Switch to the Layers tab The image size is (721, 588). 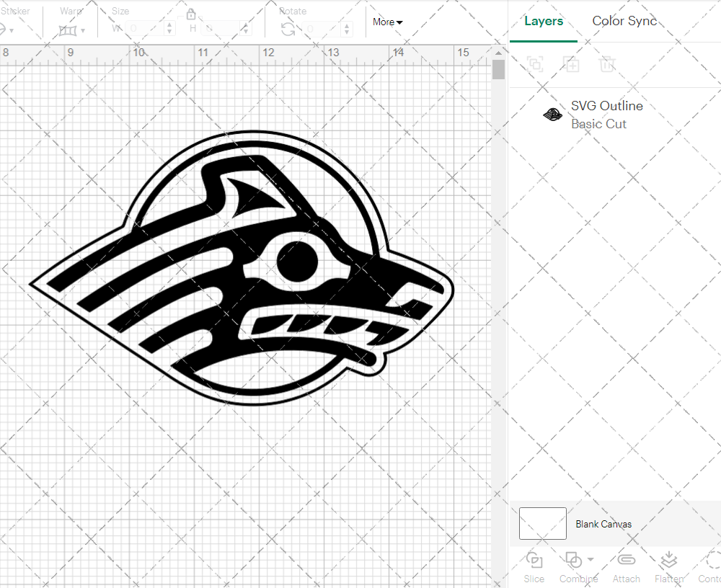point(544,21)
